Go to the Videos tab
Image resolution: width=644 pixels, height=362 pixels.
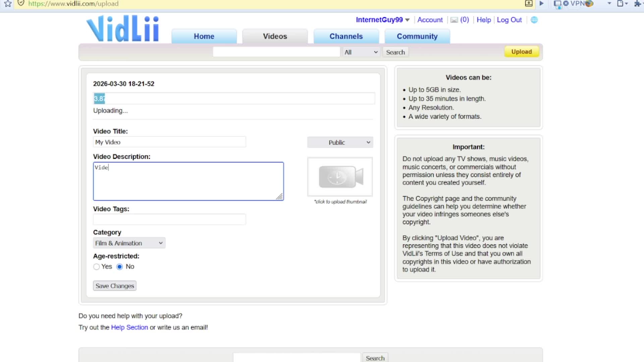[x=275, y=36]
